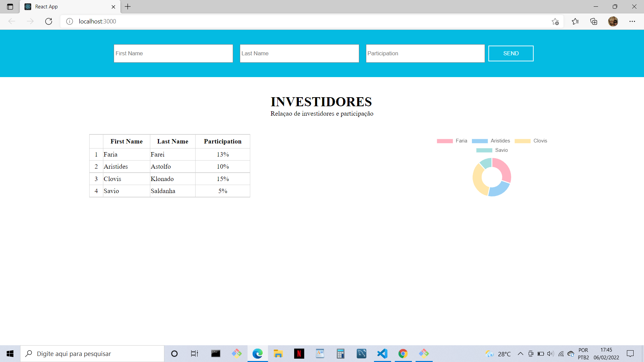
Task: Open browser settings and more menu
Action: pos(632,21)
